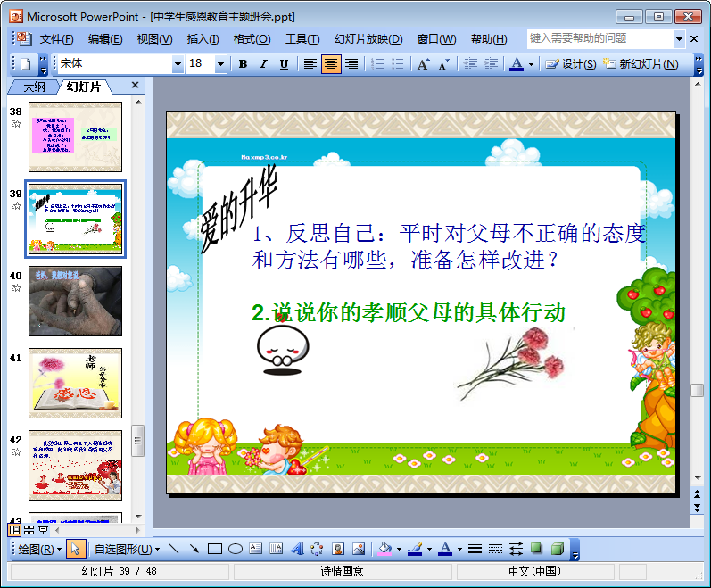
Task: Open the Help (帮助) menu
Action: (489, 39)
